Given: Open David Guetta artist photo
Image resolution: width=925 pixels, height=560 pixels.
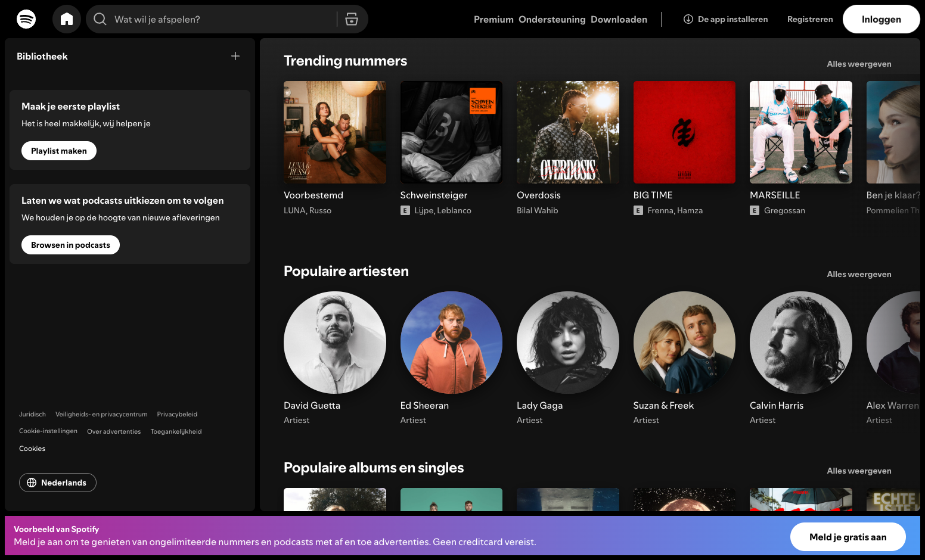Looking at the screenshot, I should pyautogui.click(x=335, y=343).
